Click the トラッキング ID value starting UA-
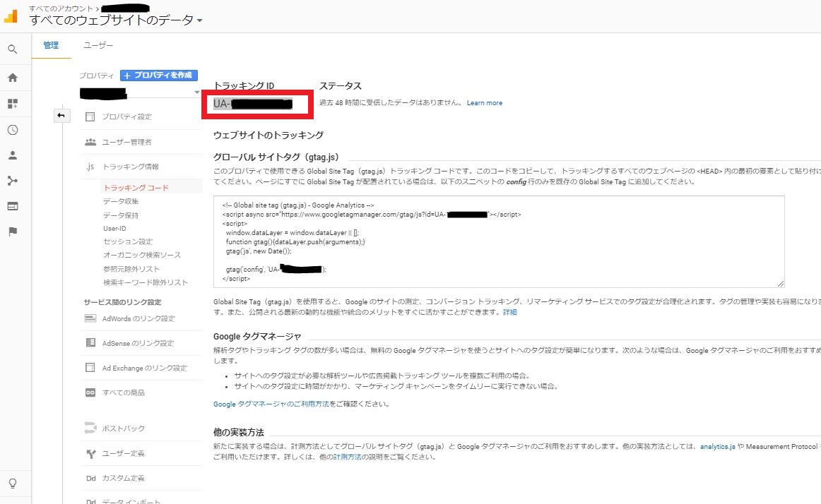 (x=253, y=104)
